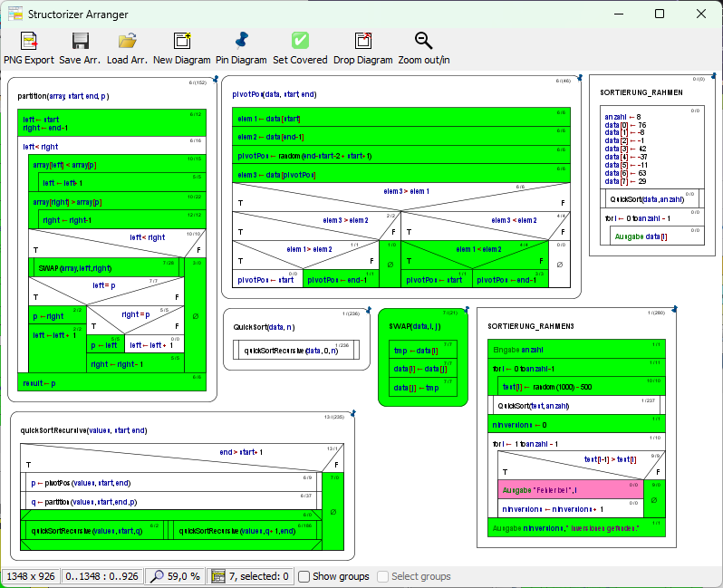Click the diagram count icon in the status bar
The image size is (723, 588).
(x=218, y=576)
